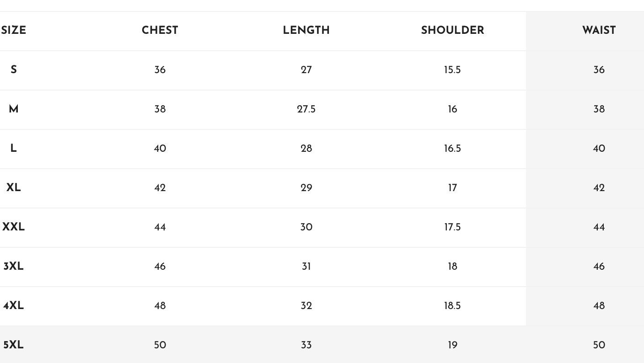
Task: Click the 18.5 shoulder value for 4XL
Action: [x=452, y=306]
